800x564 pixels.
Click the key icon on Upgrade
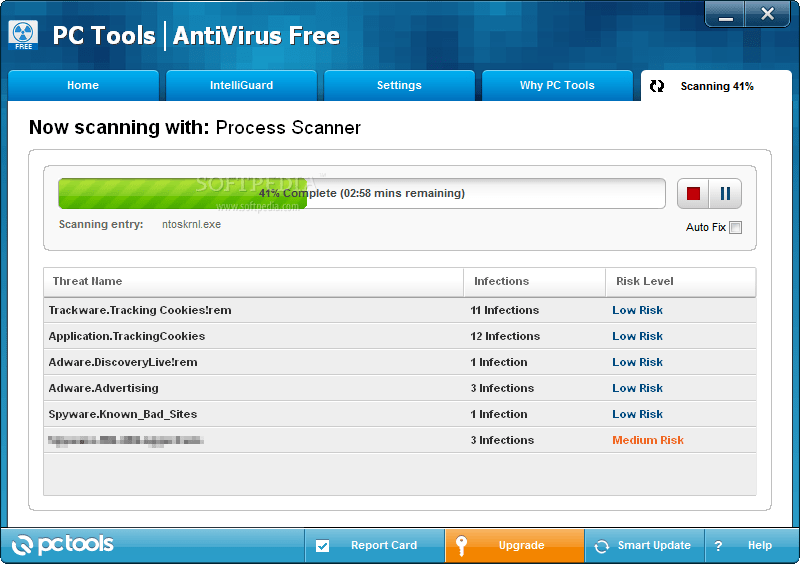[x=461, y=545]
